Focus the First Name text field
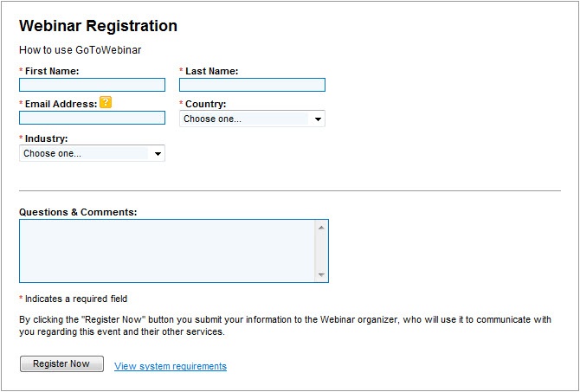Image resolution: width=580 pixels, height=392 pixels. tap(92, 85)
